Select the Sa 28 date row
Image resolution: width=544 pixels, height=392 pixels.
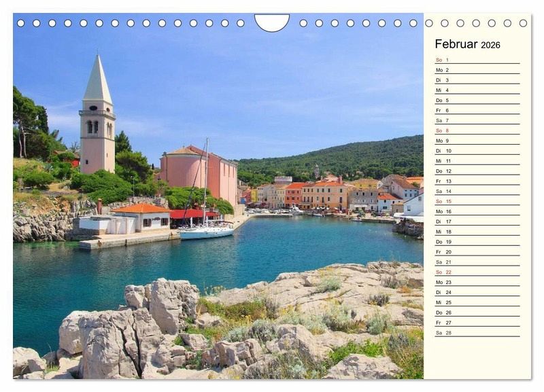coord(477,333)
